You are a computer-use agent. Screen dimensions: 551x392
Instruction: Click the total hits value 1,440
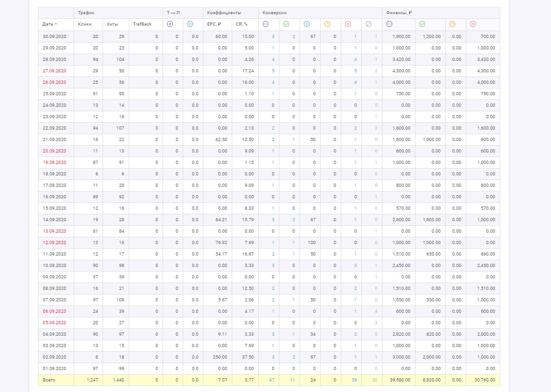(x=118, y=380)
